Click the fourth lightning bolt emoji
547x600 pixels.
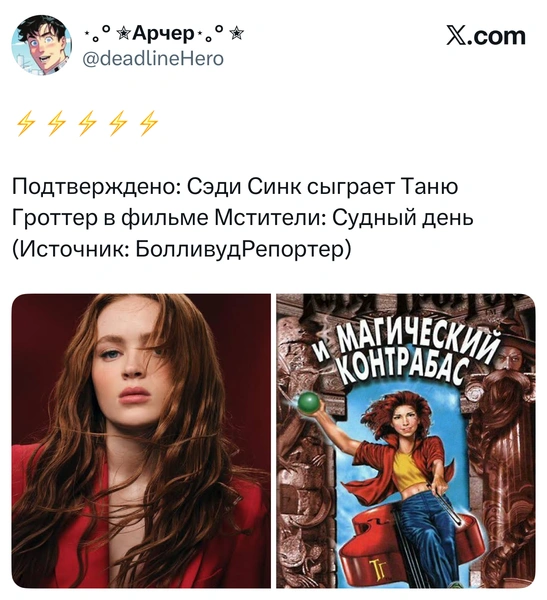pos(118,123)
